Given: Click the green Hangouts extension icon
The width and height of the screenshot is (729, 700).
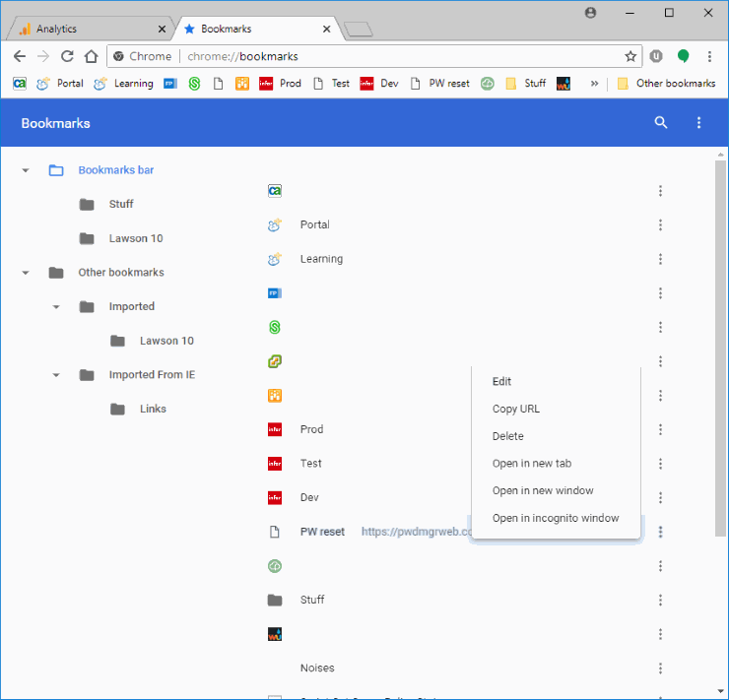Looking at the screenshot, I should pyautogui.click(x=683, y=56).
